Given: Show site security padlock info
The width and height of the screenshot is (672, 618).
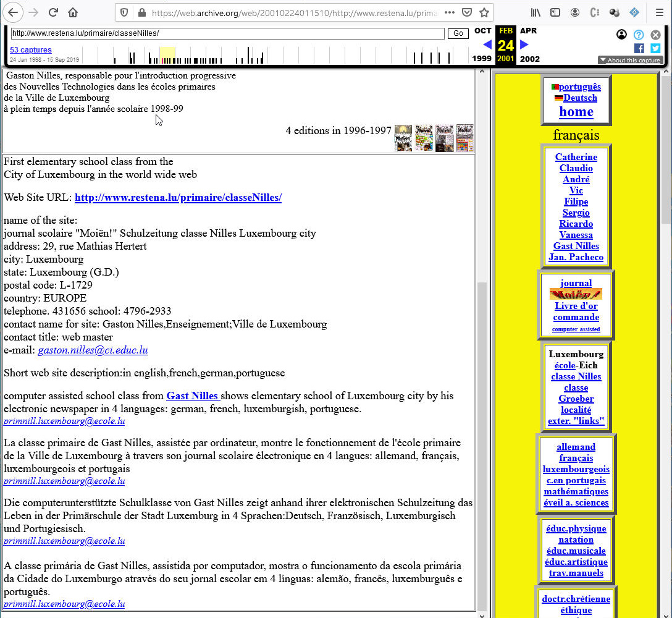Looking at the screenshot, I should coord(142,13).
